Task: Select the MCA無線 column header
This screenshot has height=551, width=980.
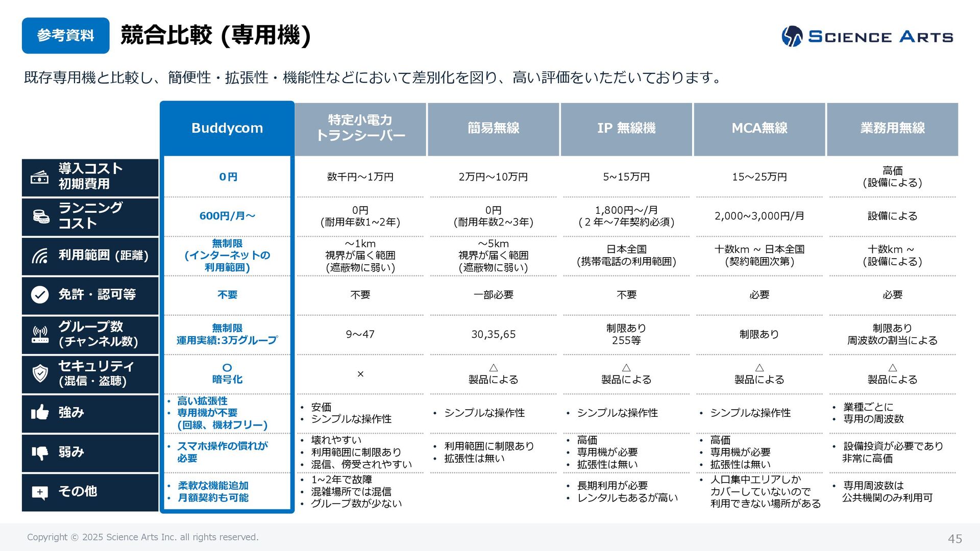Action: click(759, 129)
